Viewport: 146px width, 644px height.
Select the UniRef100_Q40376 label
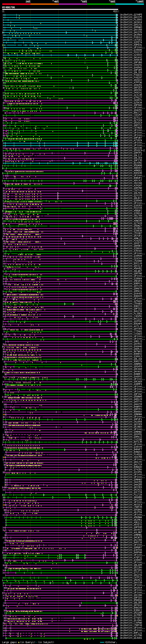pos(131,32)
